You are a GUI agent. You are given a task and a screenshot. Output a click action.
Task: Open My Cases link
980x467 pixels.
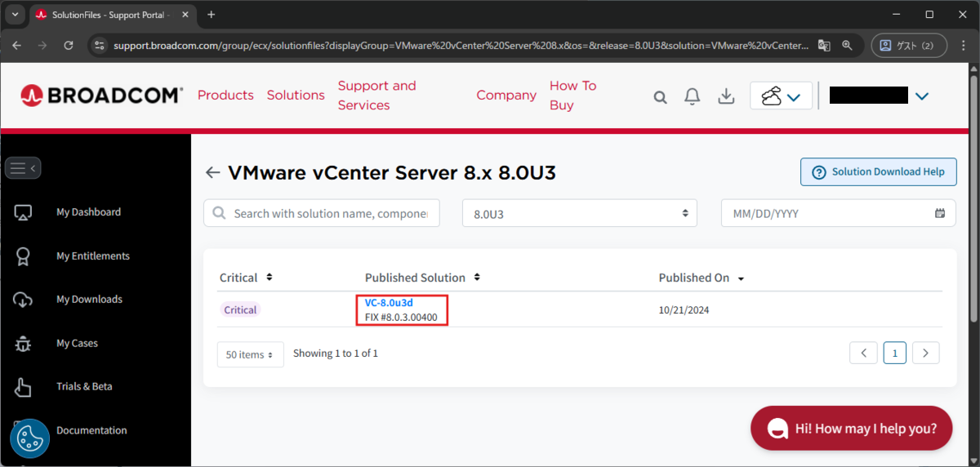coord(77,343)
